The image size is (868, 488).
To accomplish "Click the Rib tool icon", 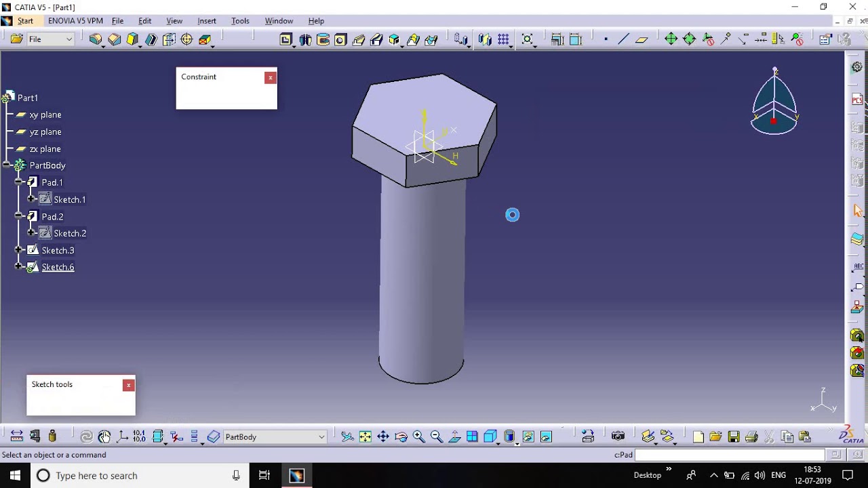I will coord(359,39).
